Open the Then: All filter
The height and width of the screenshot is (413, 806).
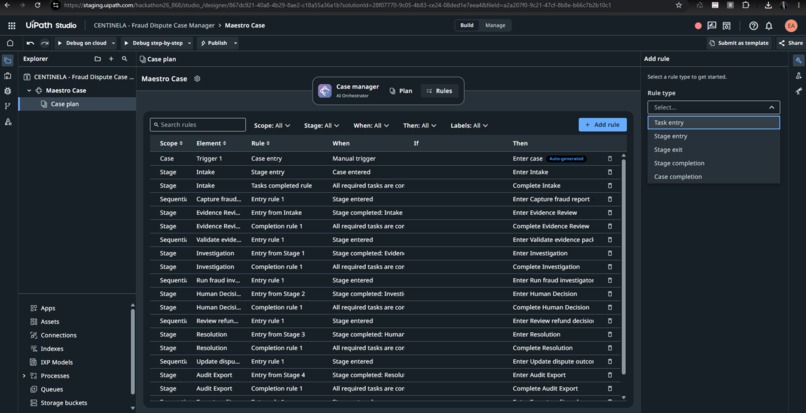tap(419, 125)
